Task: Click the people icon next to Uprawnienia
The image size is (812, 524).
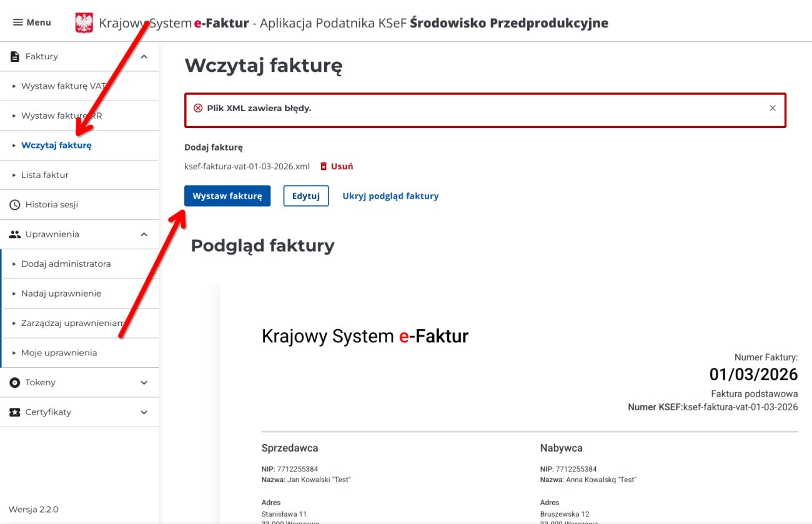Action: pos(14,234)
